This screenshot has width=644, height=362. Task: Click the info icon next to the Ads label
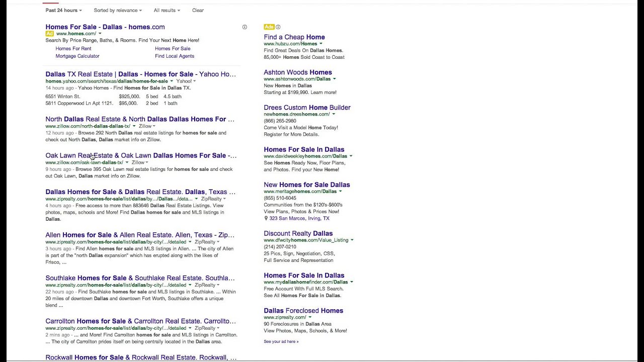(278, 27)
